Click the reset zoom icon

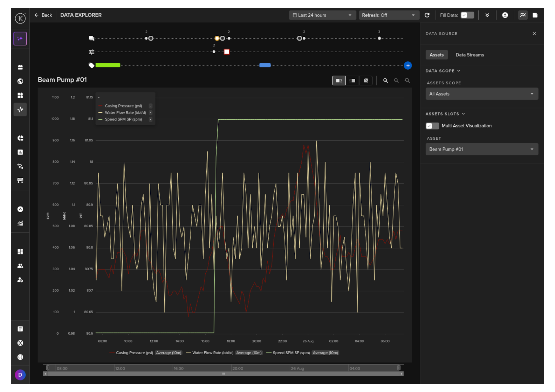[407, 80]
